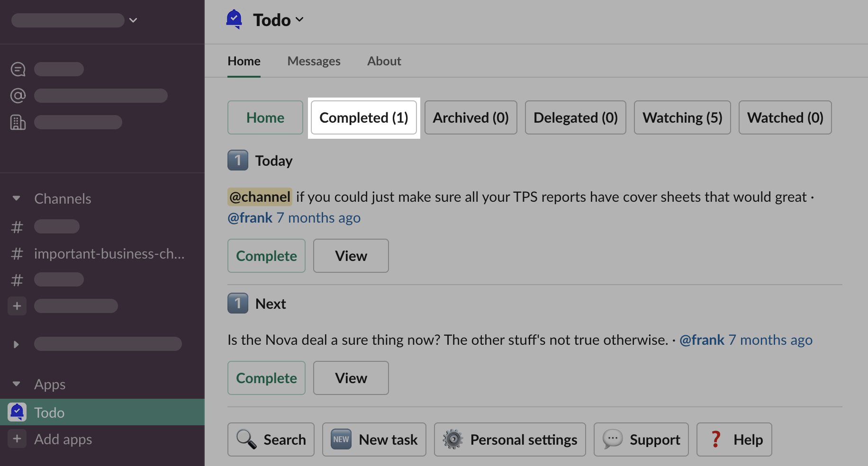Collapse the Apps section

(x=17, y=384)
